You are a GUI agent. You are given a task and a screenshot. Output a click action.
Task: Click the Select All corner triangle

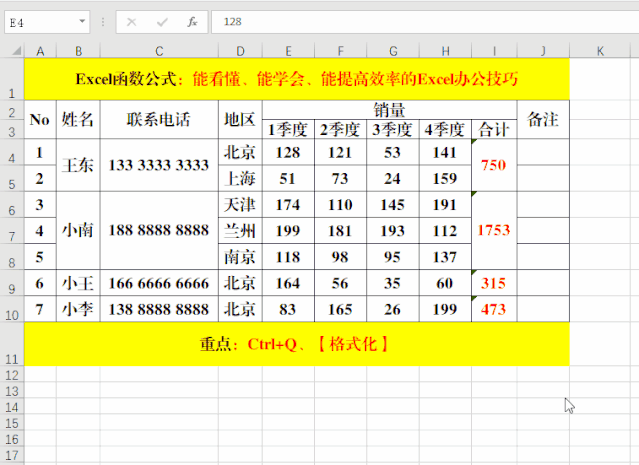tap(12, 51)
